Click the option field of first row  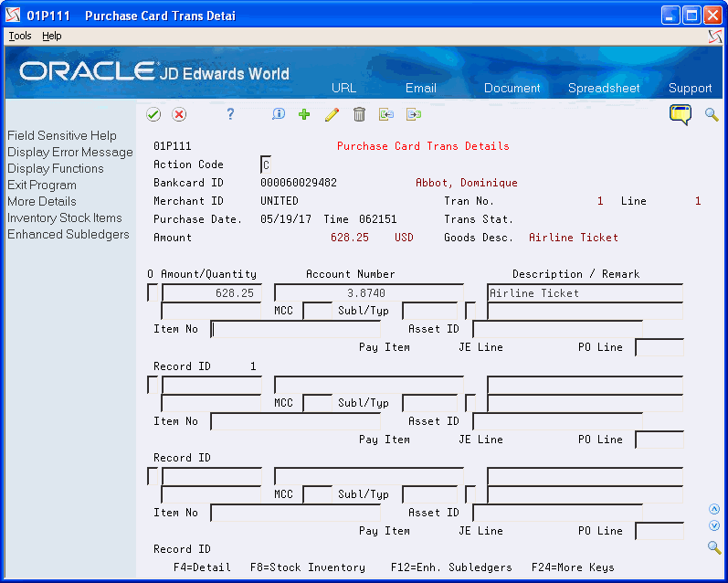153,293
